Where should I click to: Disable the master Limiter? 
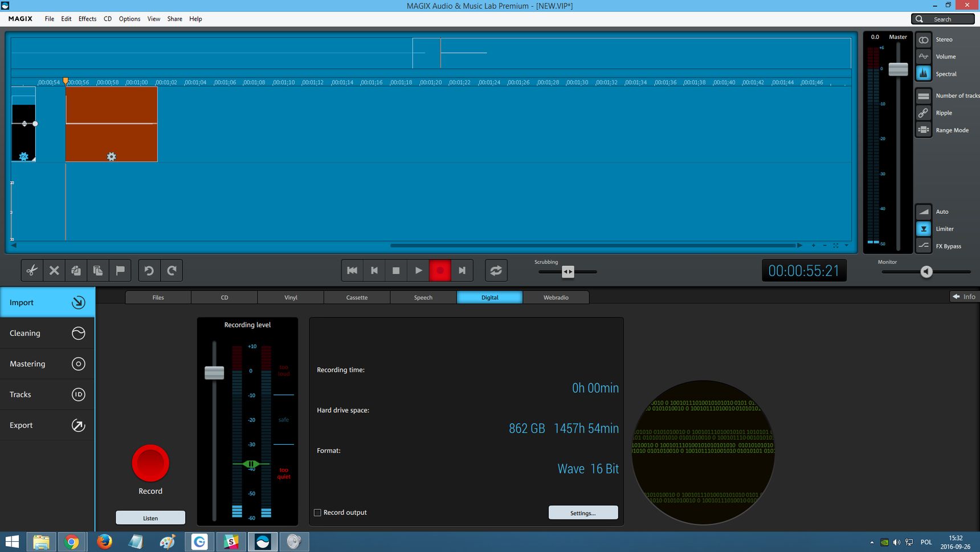(924, 229)
